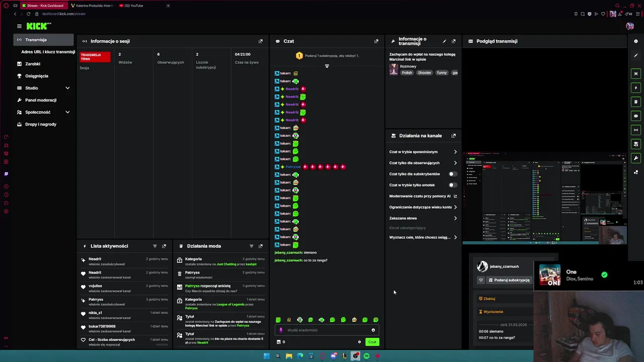Pop out the Informacje o transmisji panel
644x362 pixels.
tap(454, 41)
